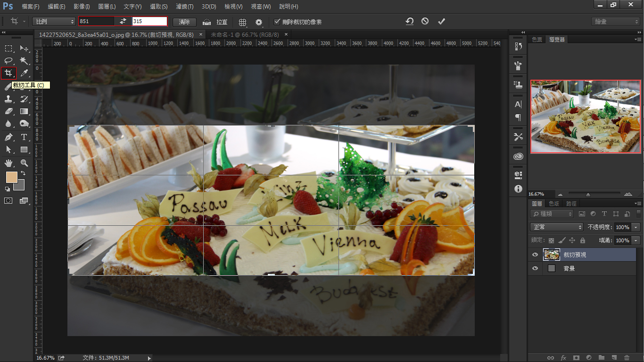Select the Magic Wand tool
The height and width of the screenshot is (362, 644).
tap(24, 61)
